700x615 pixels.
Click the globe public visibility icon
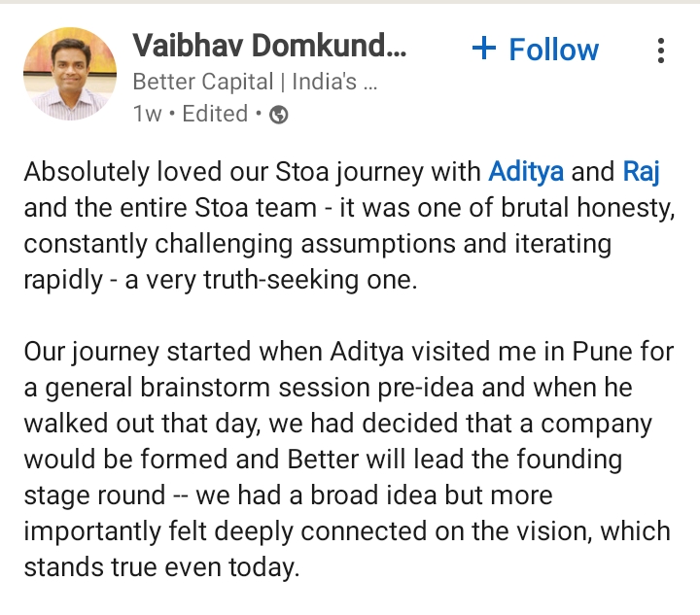[278, 115]
